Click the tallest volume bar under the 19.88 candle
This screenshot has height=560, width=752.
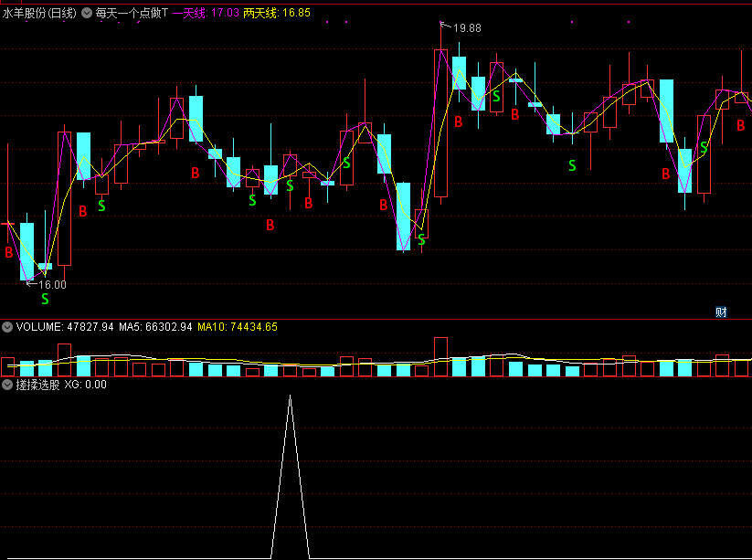[x=440, y=356]
